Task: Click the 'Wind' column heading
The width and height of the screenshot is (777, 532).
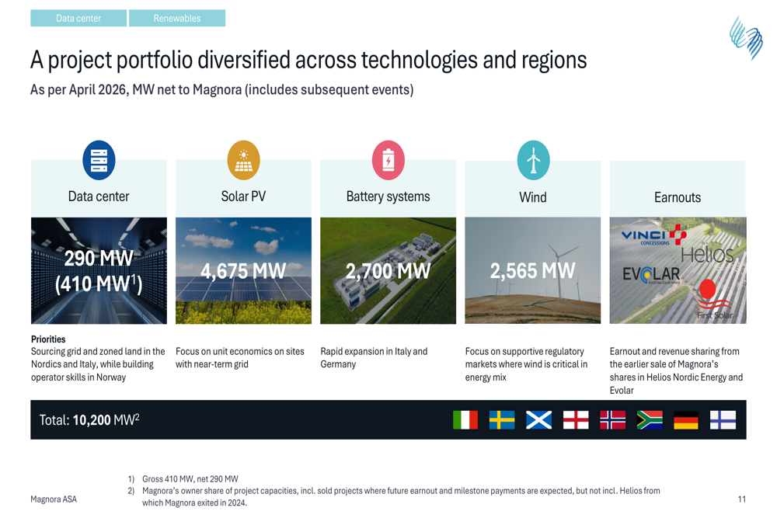Action: (533, 197)
